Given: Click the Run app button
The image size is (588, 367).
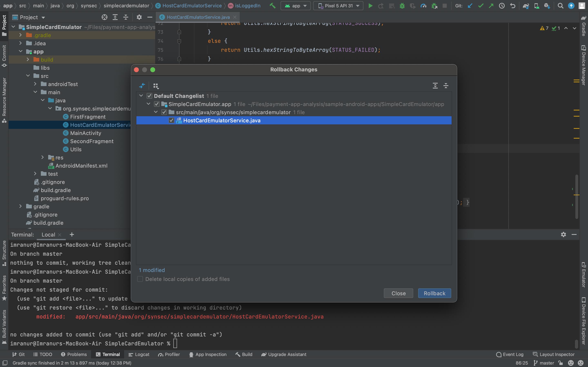Looking at the screenshot, I should coord(370,6).
